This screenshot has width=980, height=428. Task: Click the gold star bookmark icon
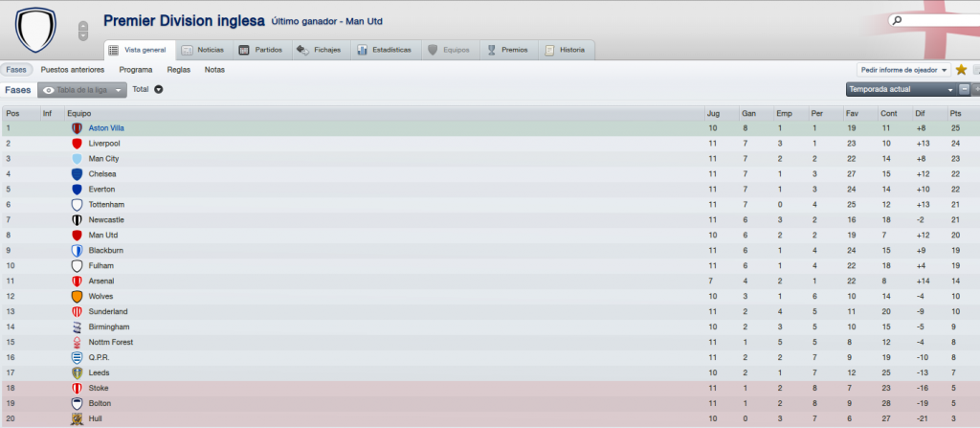pos(961,70)
